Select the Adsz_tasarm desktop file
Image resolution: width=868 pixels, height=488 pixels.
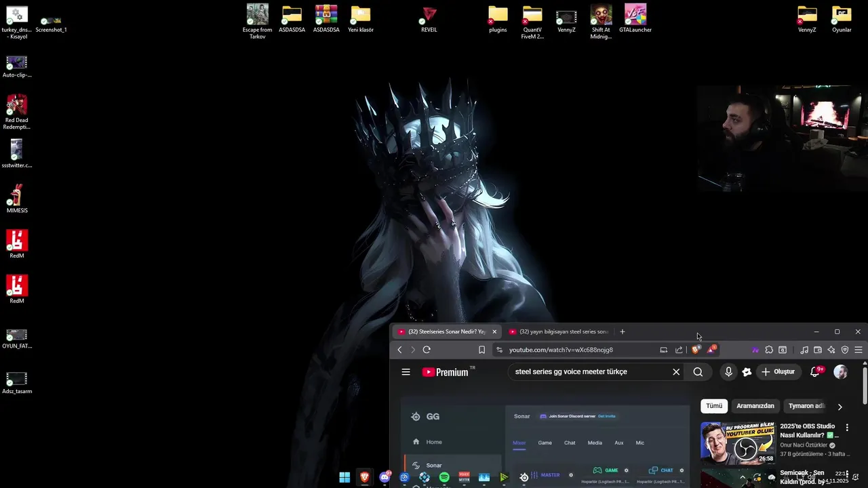[x=17, y=383]
